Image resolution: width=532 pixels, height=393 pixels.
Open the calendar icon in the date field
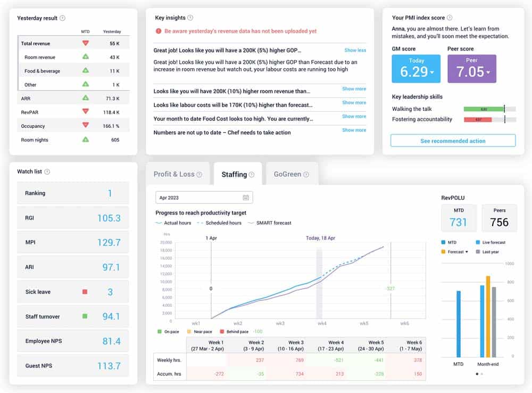point(246,198)
